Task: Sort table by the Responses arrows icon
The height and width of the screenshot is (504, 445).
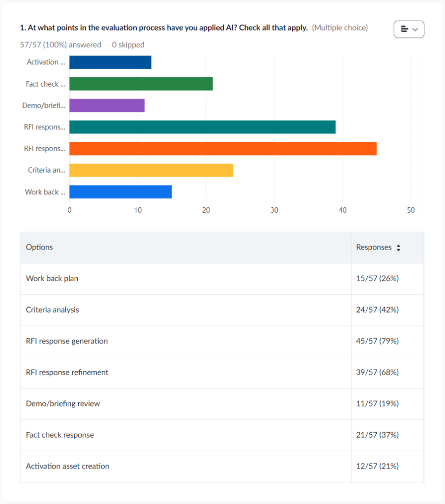Action: point(398,248)
